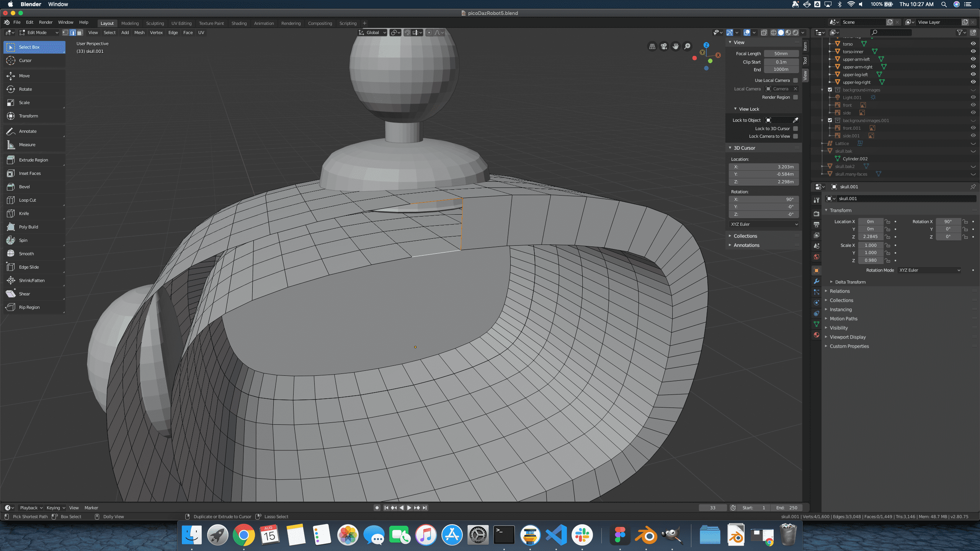Viewport: 980px width, 551px height.
Task: Open the Keying popover
Action: (56, 508)
